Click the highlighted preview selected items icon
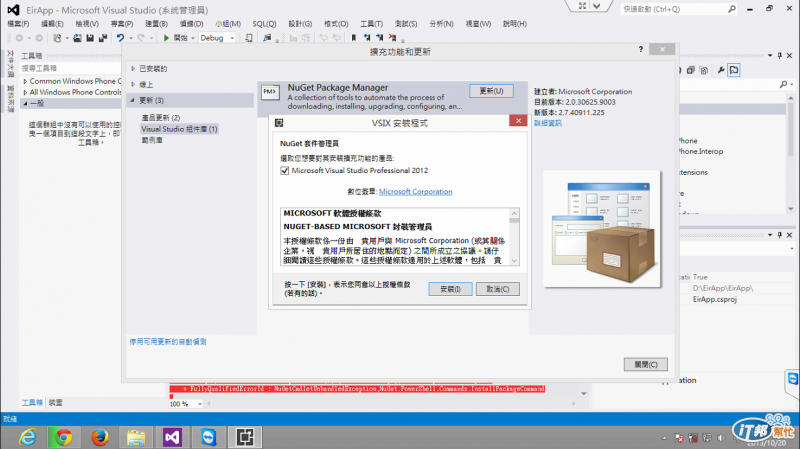This screenshot has height=449, width=800. [x=734, y=70]
